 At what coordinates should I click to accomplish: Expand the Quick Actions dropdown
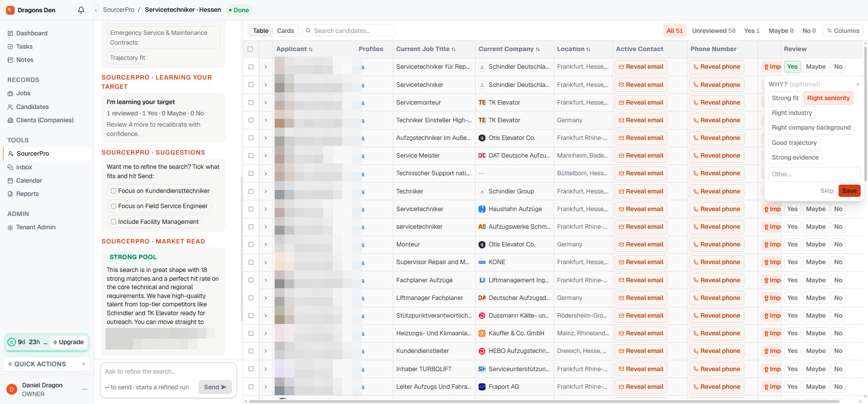[x=47, y=364]
